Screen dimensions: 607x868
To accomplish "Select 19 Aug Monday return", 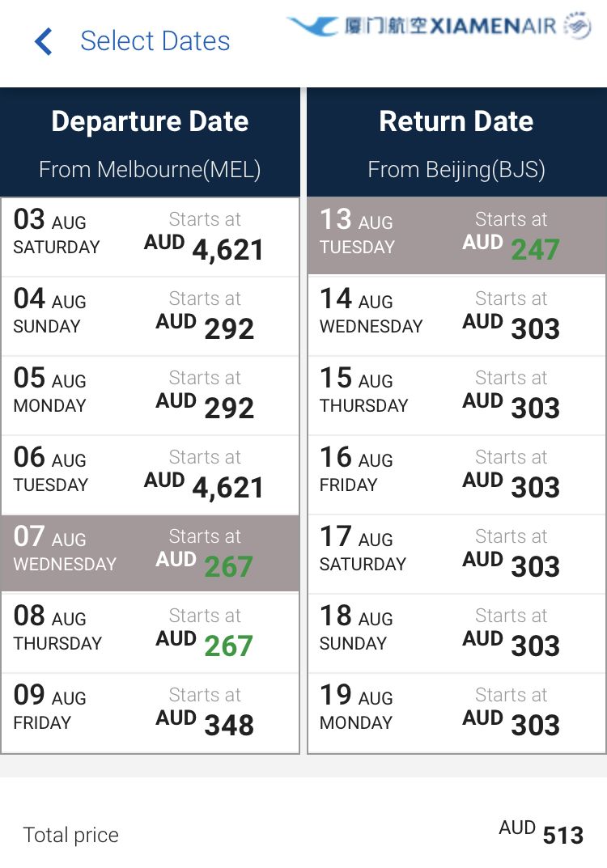I will (456, 713).
